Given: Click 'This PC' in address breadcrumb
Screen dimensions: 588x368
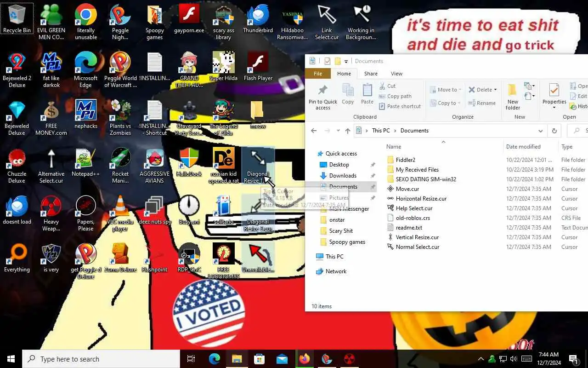Looking at the screenshot, I should coord(381,131).
